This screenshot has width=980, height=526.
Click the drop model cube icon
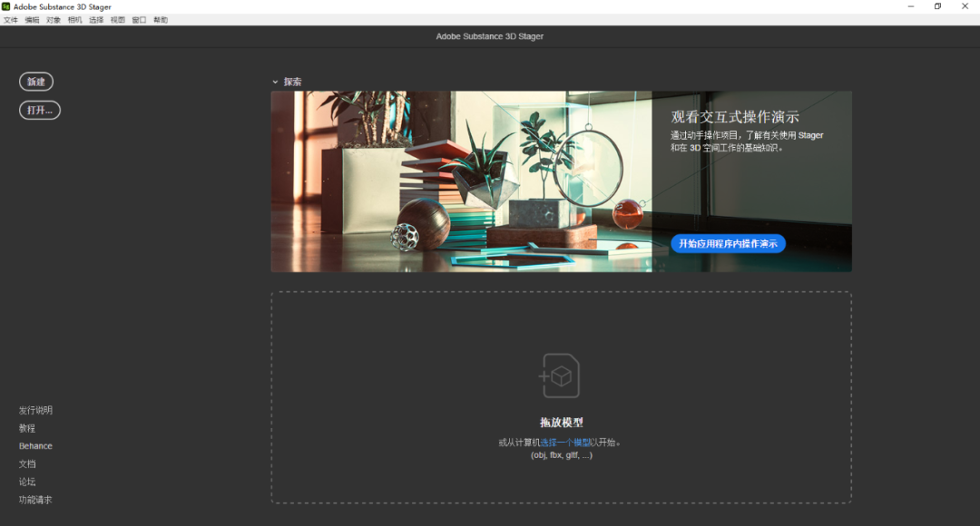(560, 375)
